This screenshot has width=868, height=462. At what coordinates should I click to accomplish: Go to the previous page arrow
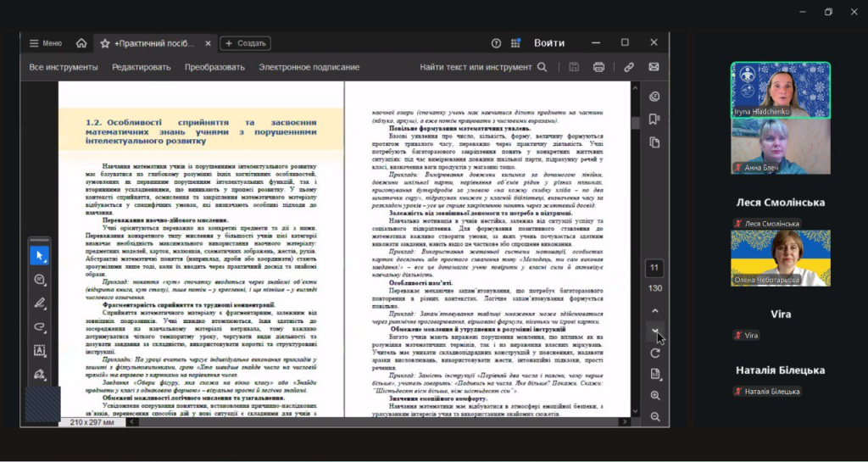655,310
